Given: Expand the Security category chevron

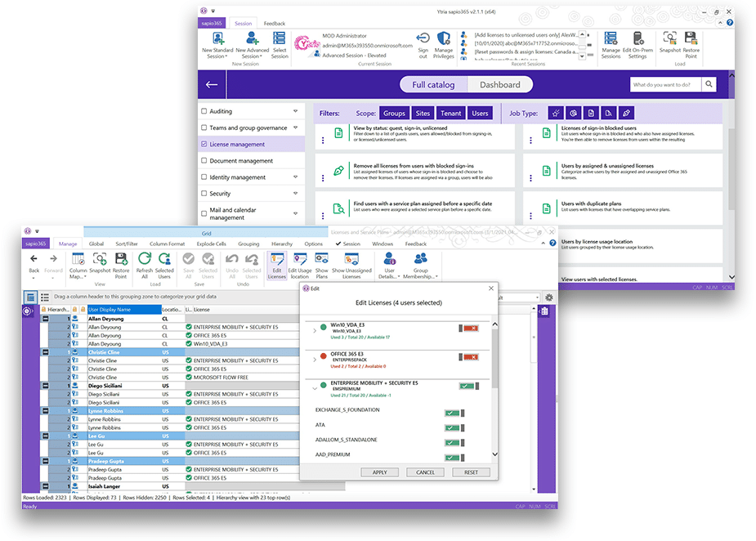Looking at the screenshot, I should coord(295,194).
